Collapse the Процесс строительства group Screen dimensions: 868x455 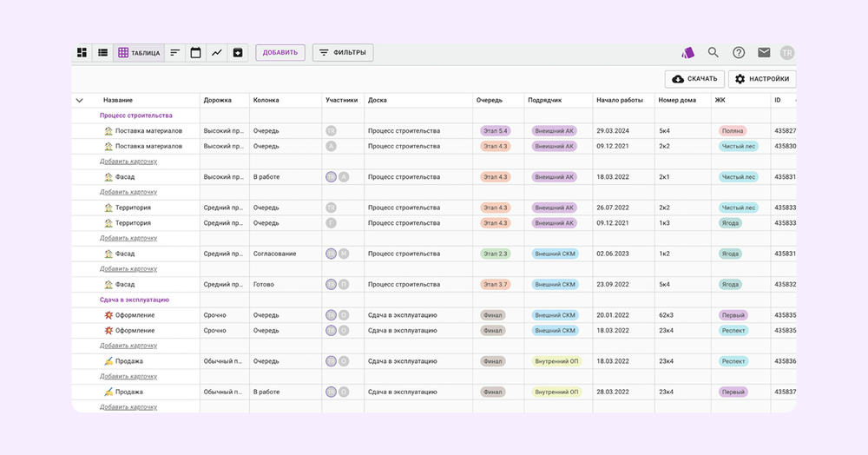pyautogui.click(x=135, y=115)
